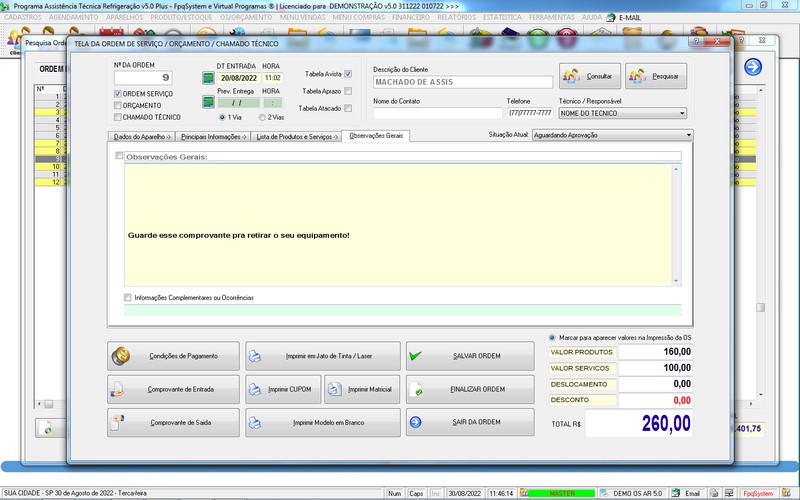Screen dimensions: 800x500
Task: Open the Prev. Entrega calendar picker icon
Action: click(x=208, y=102)
